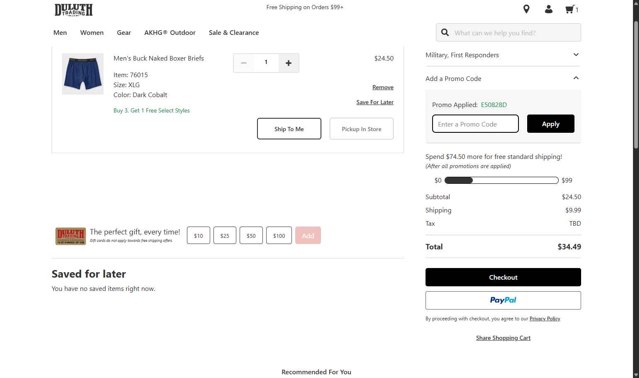Choose the $25 gift card amount
639x378 pixels.
225,235
